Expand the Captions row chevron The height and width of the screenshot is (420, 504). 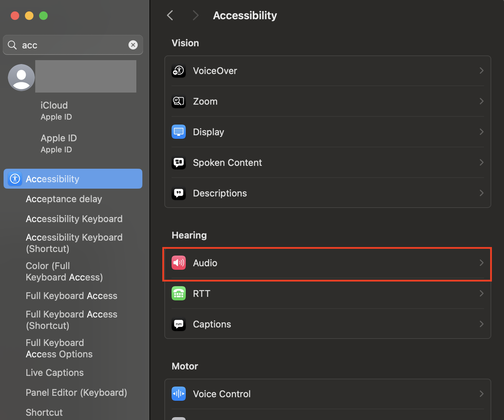pos(481,324)
